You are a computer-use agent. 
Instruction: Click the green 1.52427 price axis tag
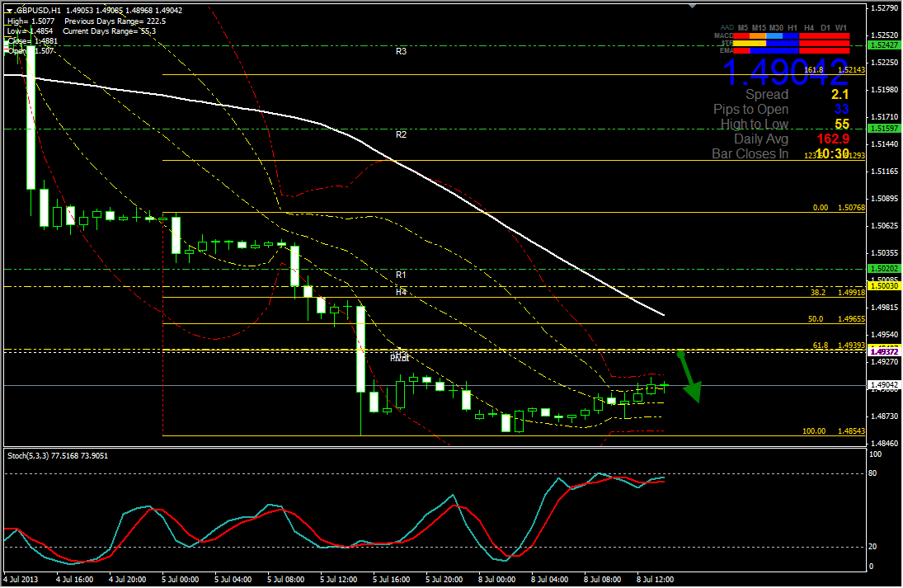[885, 45]
